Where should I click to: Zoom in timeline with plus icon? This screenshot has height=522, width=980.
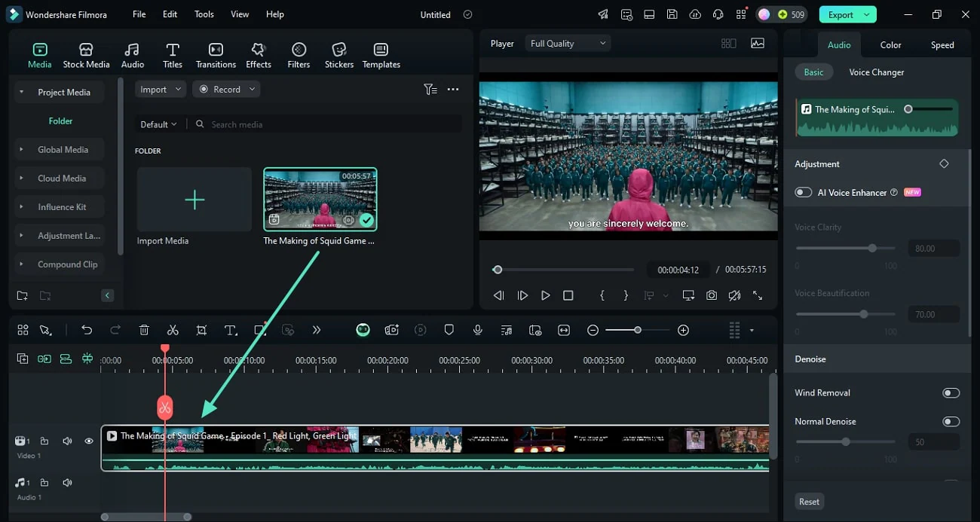click(x=683, y=330)
